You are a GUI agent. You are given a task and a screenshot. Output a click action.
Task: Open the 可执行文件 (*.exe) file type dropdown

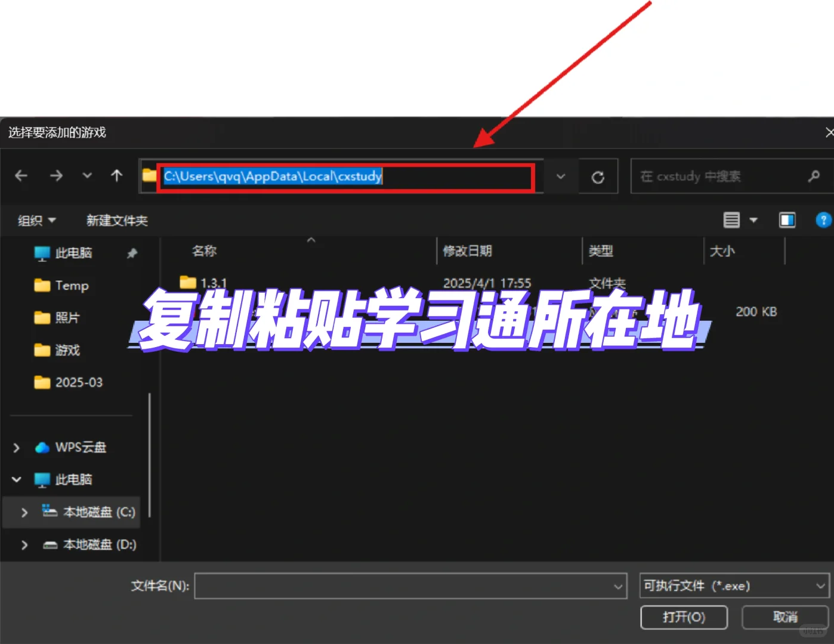click(734, 586)
